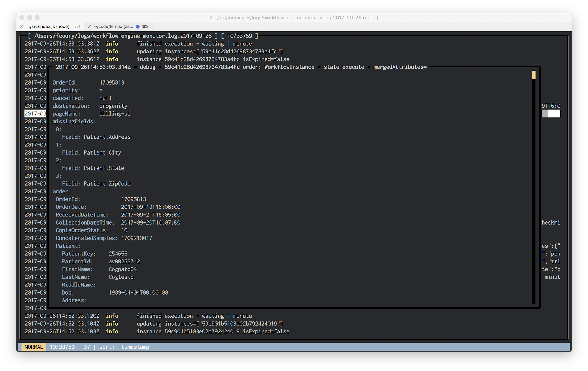Click the priority field value Y
This screenshot has width=588, height=371.
101,90
